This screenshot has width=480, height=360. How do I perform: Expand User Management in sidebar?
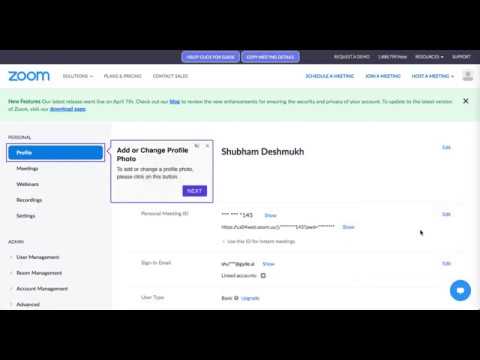pyautogui.click(x=38, y=257)
